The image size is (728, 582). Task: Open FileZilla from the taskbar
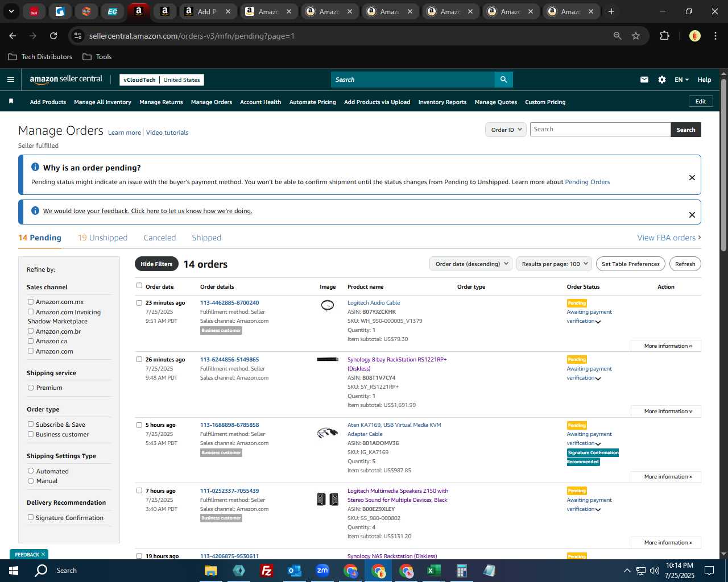point(266,571)
